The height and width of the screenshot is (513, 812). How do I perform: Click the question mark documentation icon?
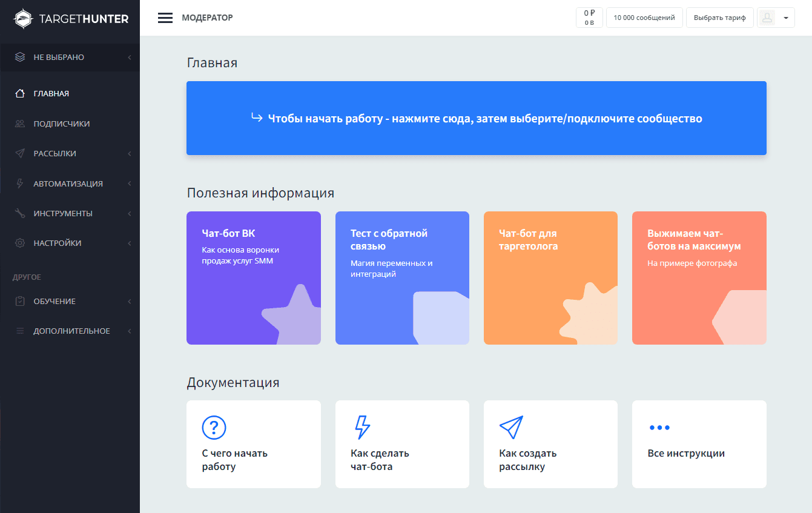[x=214, y=427]
